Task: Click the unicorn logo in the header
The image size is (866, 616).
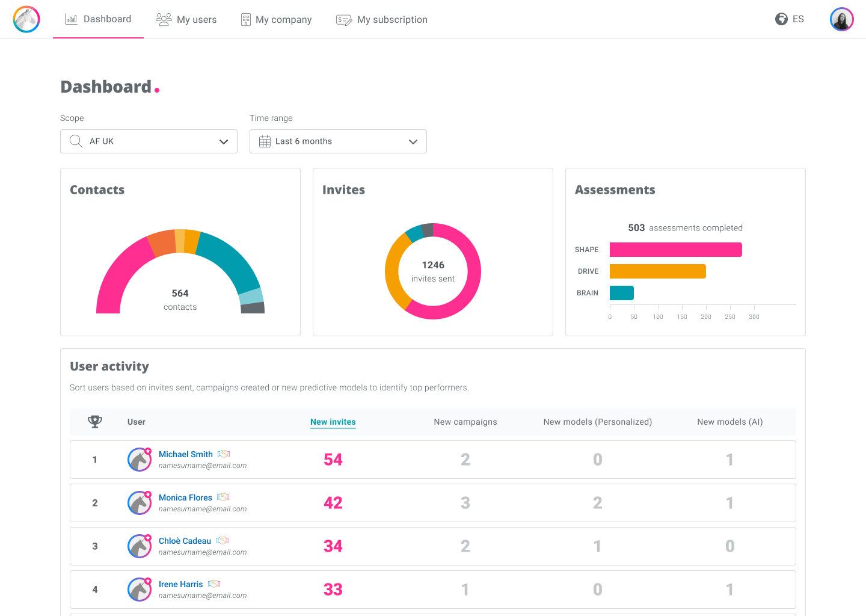Action: (26, 19)
